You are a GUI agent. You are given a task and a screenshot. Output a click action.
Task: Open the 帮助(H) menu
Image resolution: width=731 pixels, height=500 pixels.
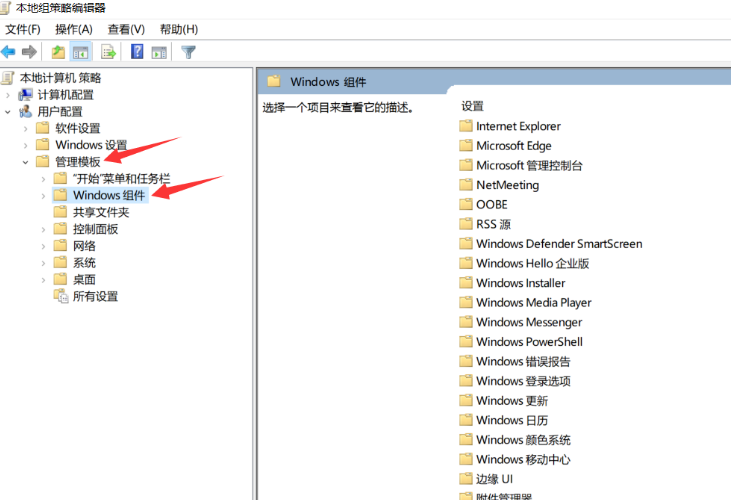[x=179, y=29]
